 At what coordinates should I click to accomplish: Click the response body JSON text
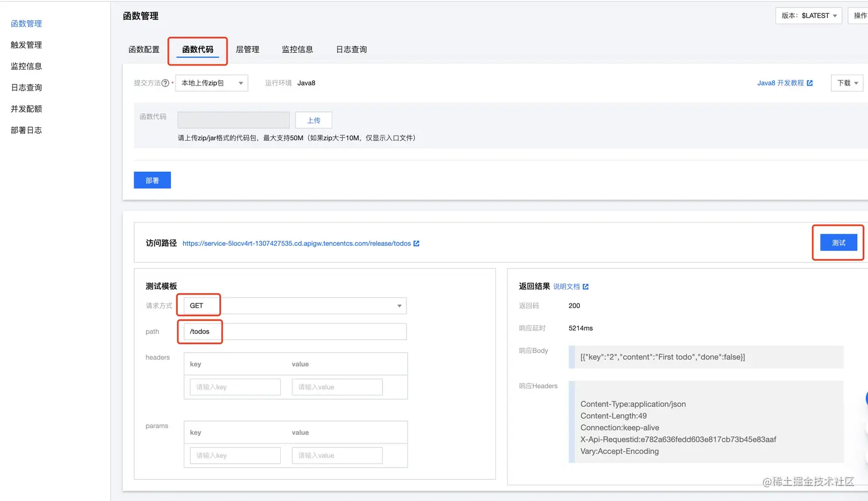pos(662,357)
